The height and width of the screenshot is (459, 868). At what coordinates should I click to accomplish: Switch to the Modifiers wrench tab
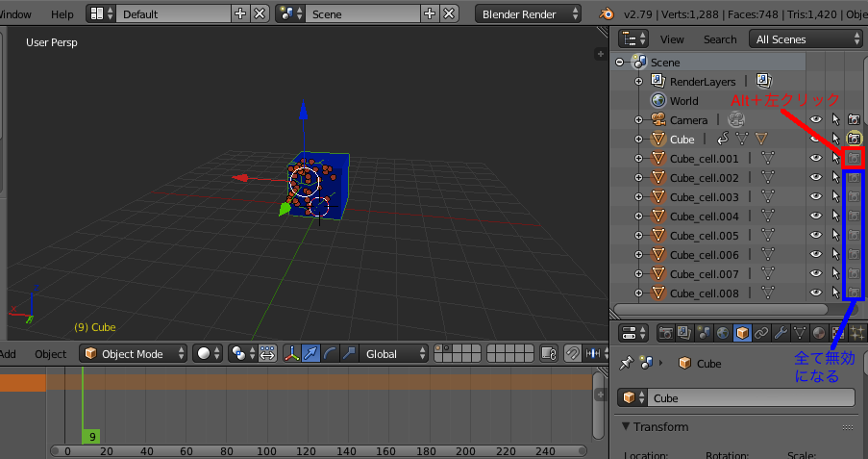click(x=781, y=333)
